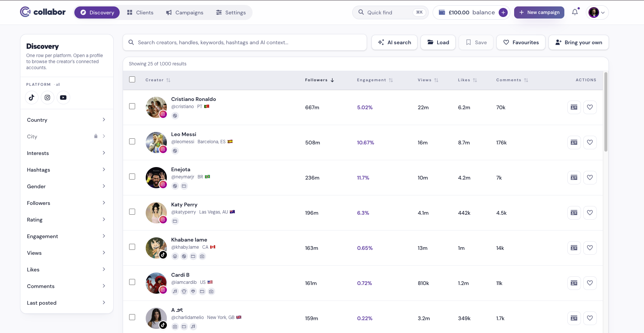Toggle the select-all checkbox in header
644x333 pixels.
pos(132,79)
